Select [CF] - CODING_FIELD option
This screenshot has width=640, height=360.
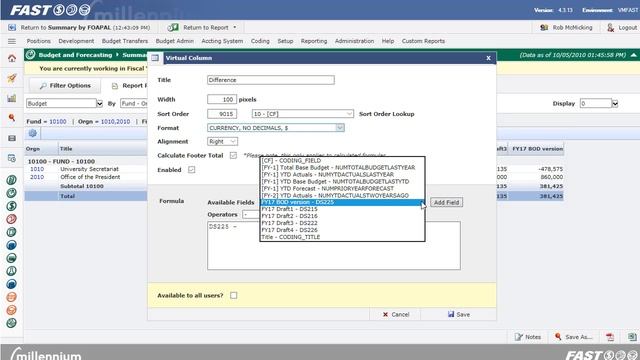(x=342, y=160)
